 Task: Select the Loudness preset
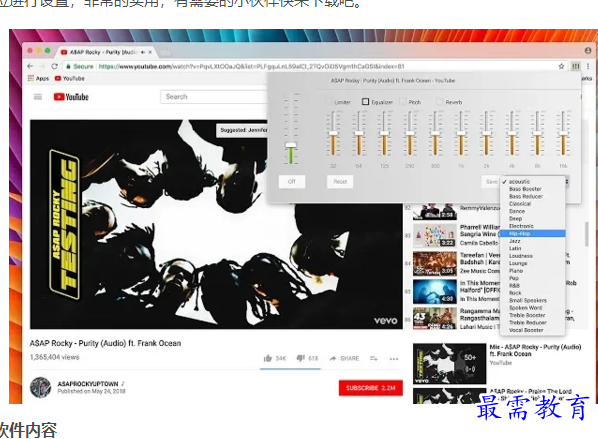(x=532, y=256)
